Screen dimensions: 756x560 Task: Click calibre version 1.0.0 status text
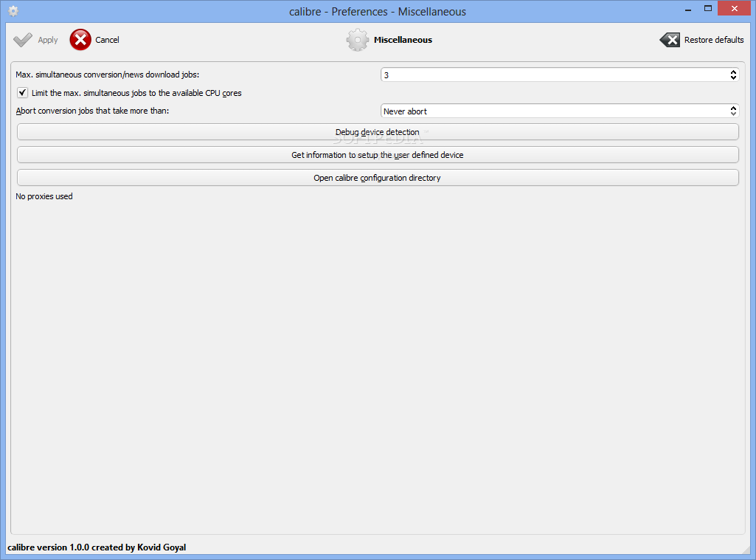tap(97, 547)
